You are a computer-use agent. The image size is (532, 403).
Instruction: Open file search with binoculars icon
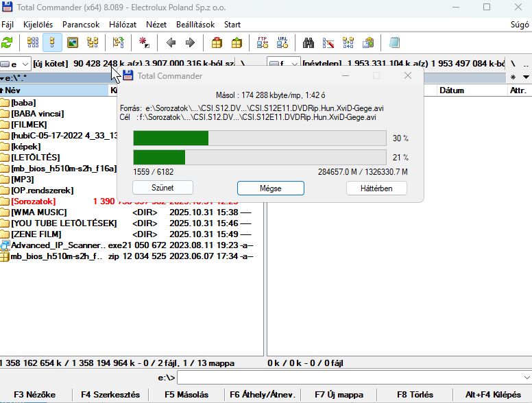coord(308,42)
